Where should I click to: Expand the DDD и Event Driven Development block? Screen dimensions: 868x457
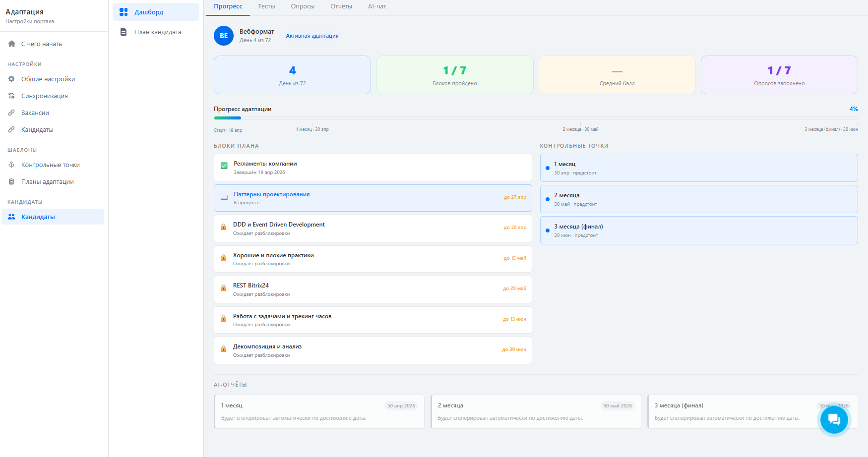[x=372, y=228]
